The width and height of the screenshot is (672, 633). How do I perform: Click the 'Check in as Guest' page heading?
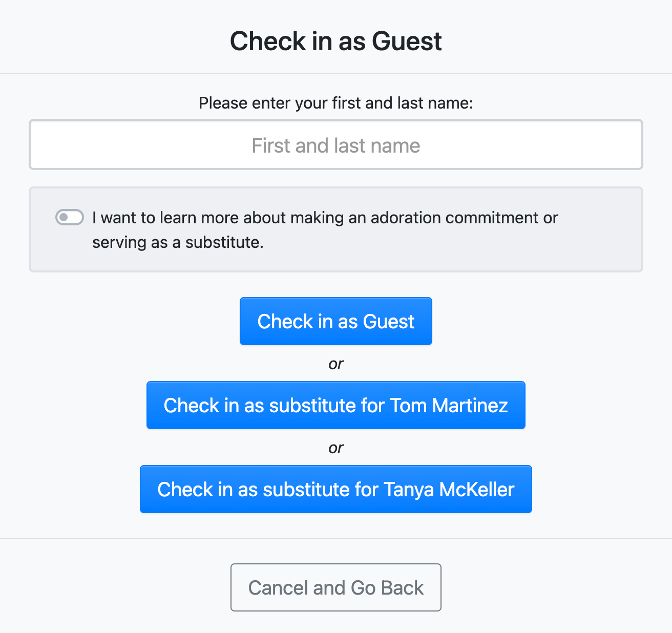tap(335, 41)
